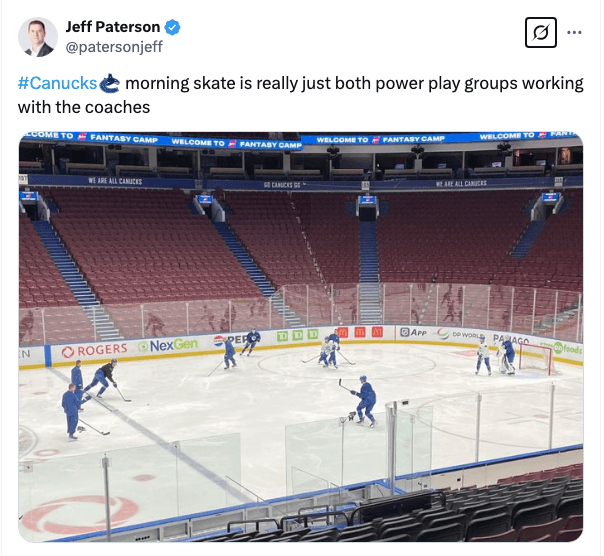This screenshot has height=556, width=604.
Task: Open the #Canucks hashtag link
Action: 57,83
